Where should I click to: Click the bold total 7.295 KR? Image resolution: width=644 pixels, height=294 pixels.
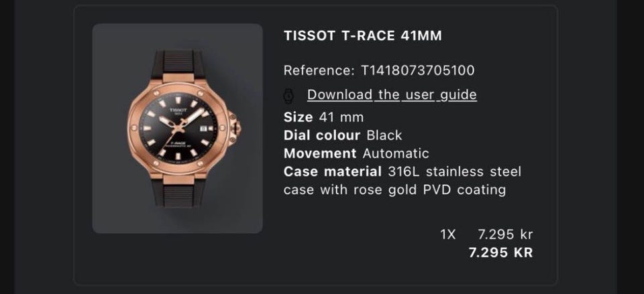[500, 252]
